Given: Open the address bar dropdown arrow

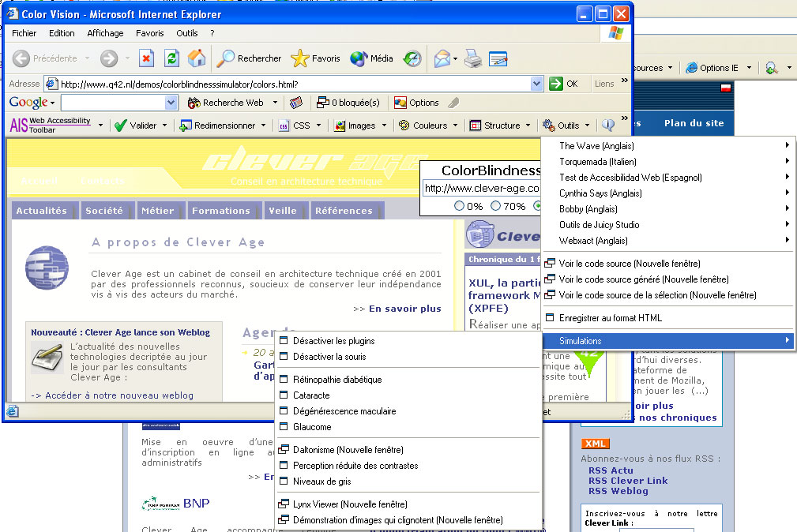Looking at the screenshot, I should [537, 84].
